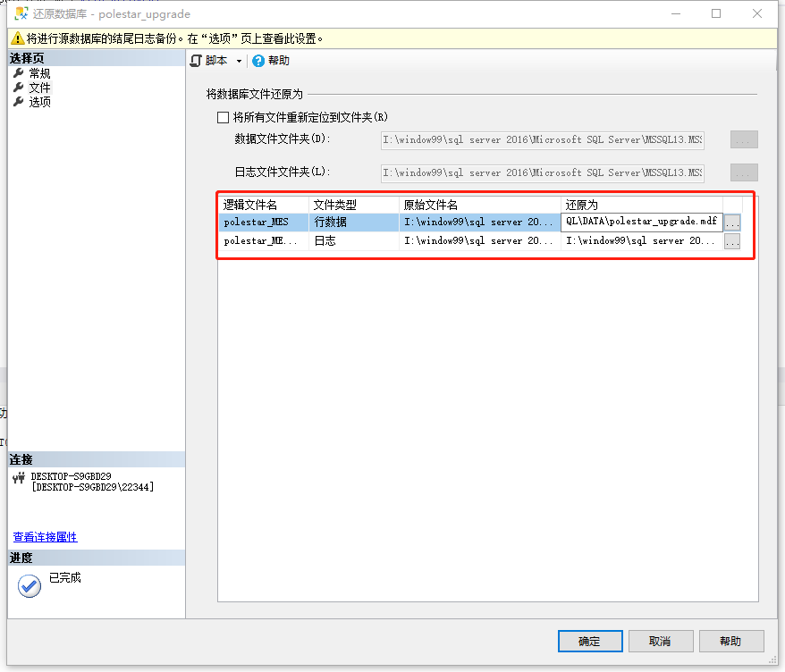
Task: Open the log file's ... browse selector
Action: 732,240
